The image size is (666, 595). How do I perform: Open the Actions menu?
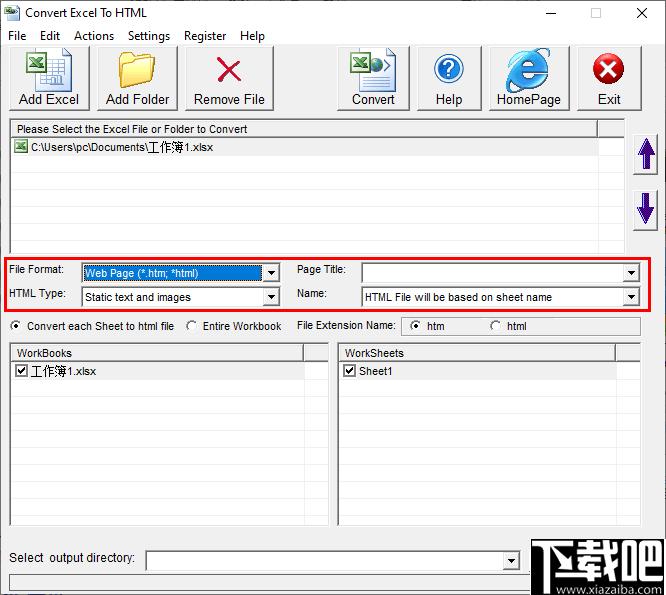click(x=94, y=36)
